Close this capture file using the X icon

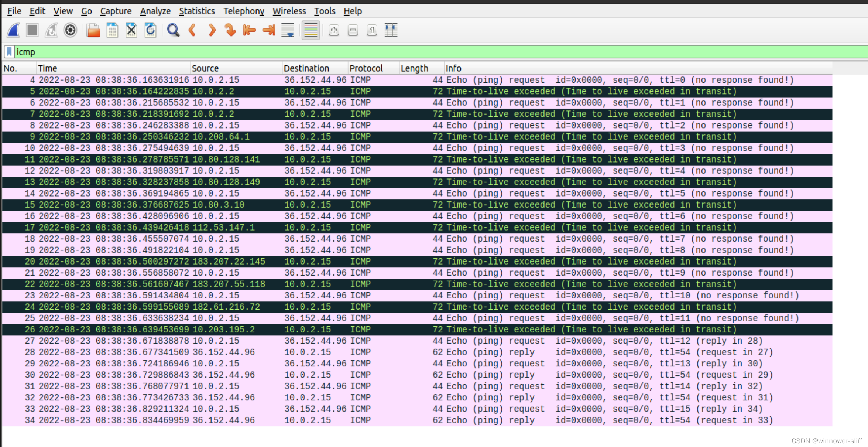click(x=131, y=30)
